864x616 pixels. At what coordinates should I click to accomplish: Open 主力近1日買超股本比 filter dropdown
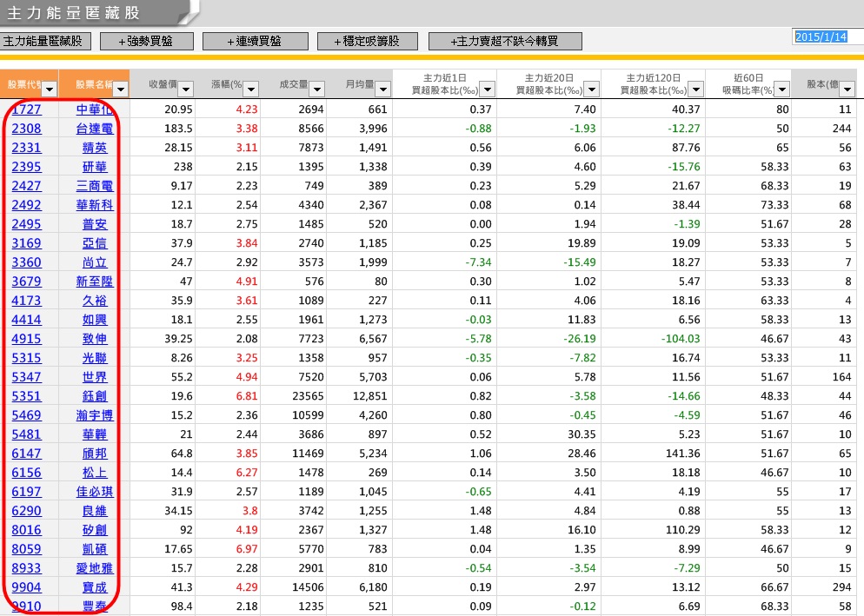coord(487,89)
